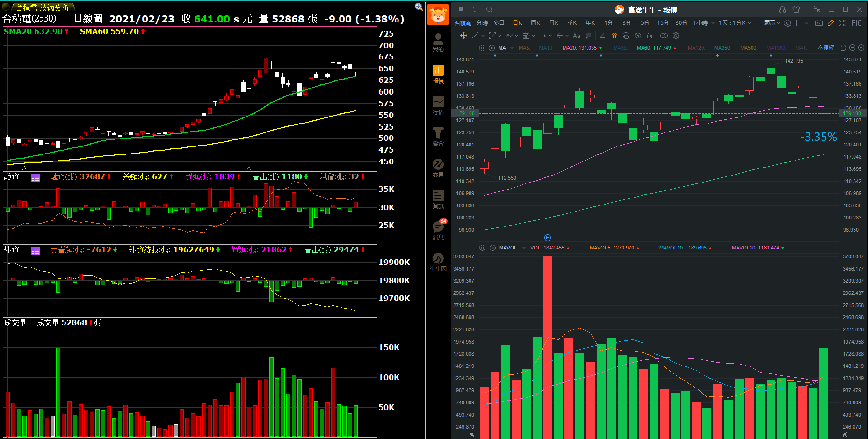Click the bull mascot avatar logo
The height and width of the screenshot is (439, 868).
coord(438,14)
